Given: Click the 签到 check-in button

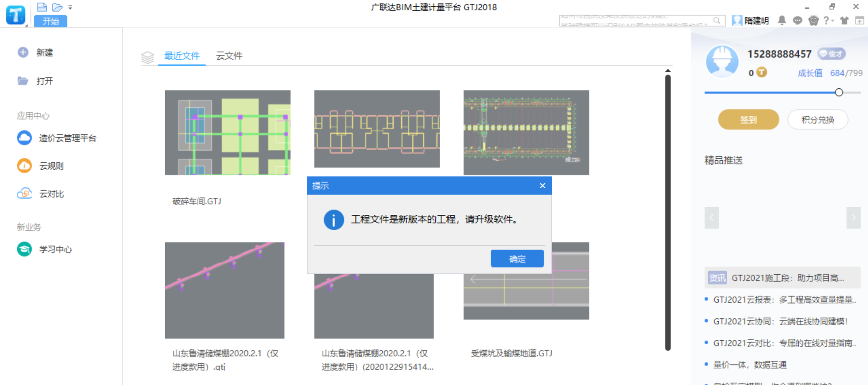Looking at the screenshot, I should 749,119.
